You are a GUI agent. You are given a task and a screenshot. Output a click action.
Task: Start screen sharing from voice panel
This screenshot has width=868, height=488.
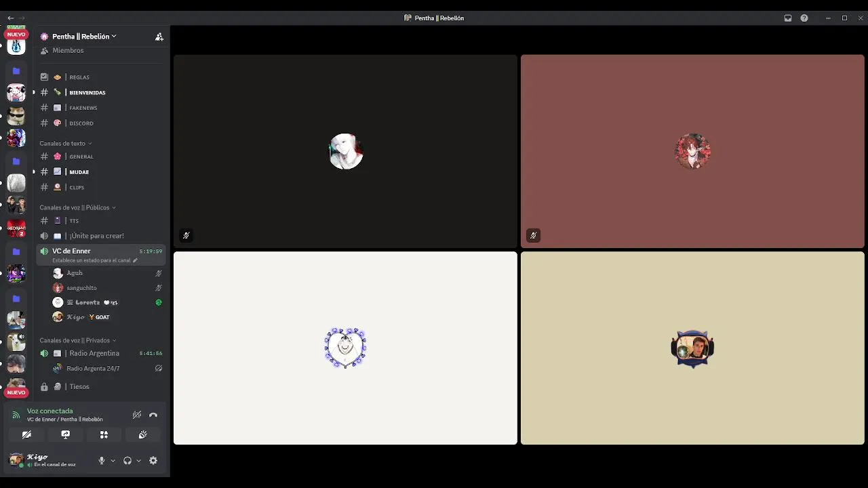click(x=65, y=434)
